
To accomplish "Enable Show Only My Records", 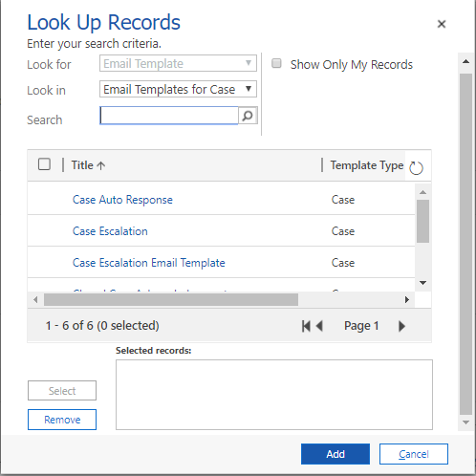I will click(x=276, y=63).
